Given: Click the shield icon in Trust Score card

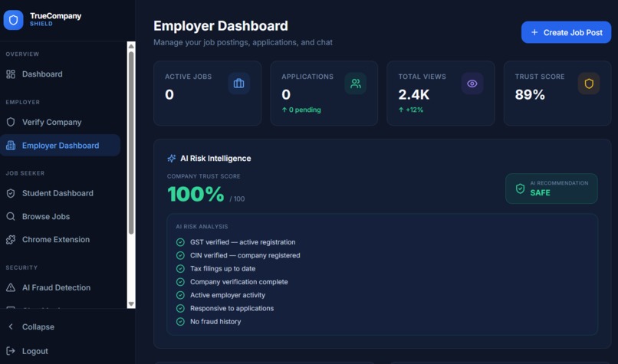Looking at the screenshot, I should [x=589, y=84].
